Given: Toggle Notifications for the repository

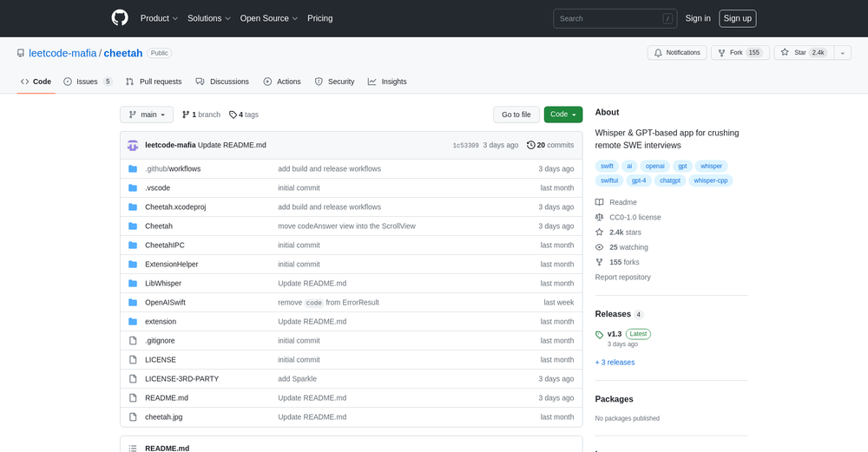Looking at the screenshot, I should (677, 53).
